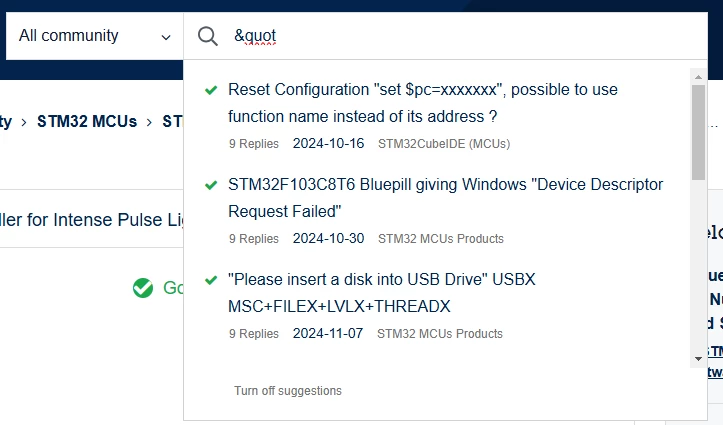Click green checkmark beside Reset Configuration result
Screen dimensions: 723x425
211,90
